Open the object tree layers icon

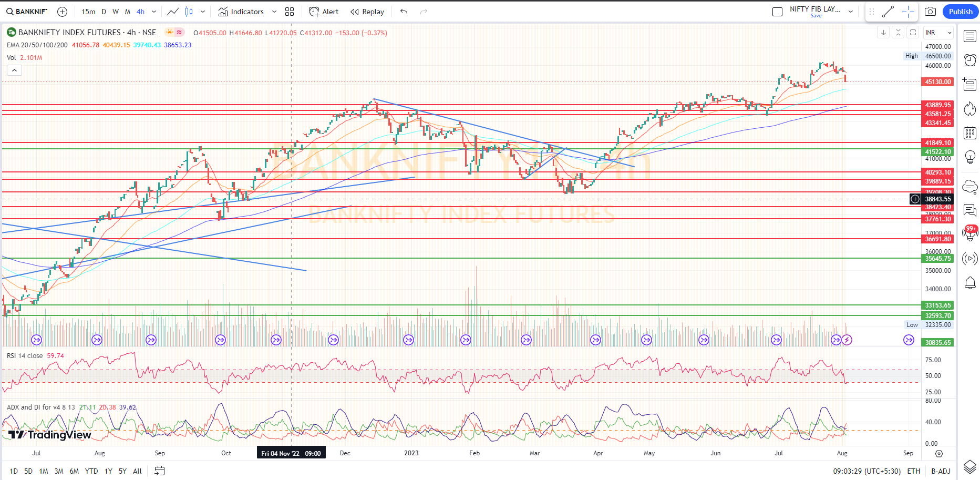969,466
